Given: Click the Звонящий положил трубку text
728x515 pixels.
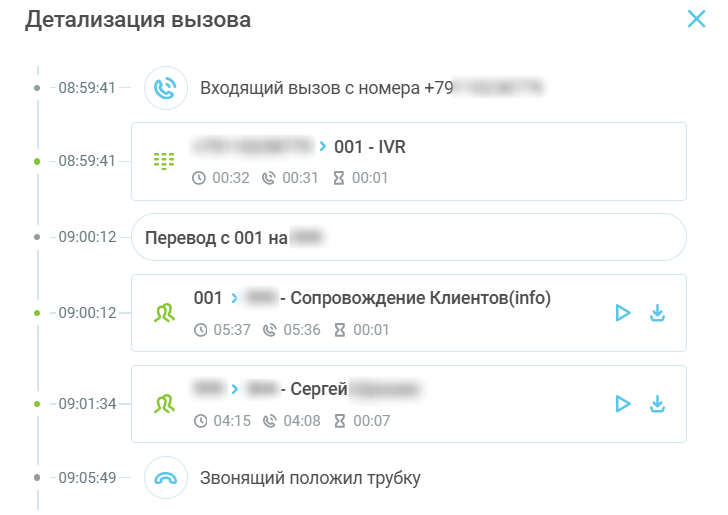Looking at the screenshot, I should click(310, 478).
